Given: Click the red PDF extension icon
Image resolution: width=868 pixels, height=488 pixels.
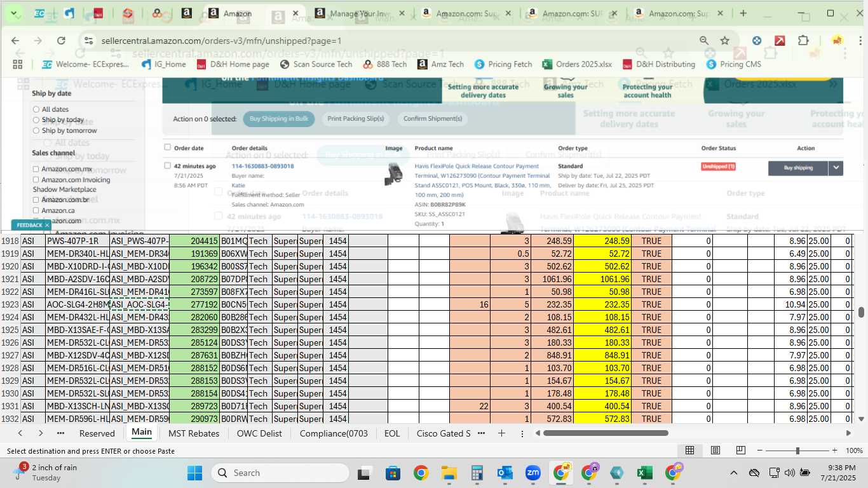Looking at the screenshot, I should [x=780, y=41].
